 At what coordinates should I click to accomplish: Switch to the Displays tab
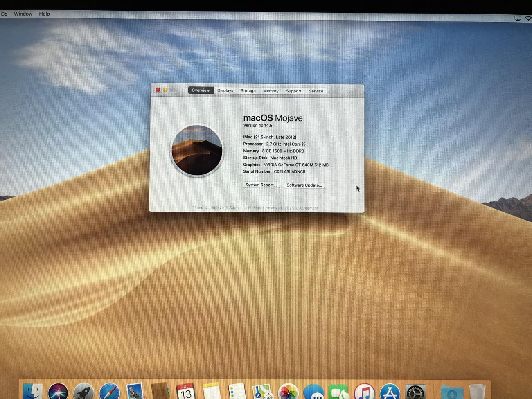pyautogui.click(x=225, y=90)
